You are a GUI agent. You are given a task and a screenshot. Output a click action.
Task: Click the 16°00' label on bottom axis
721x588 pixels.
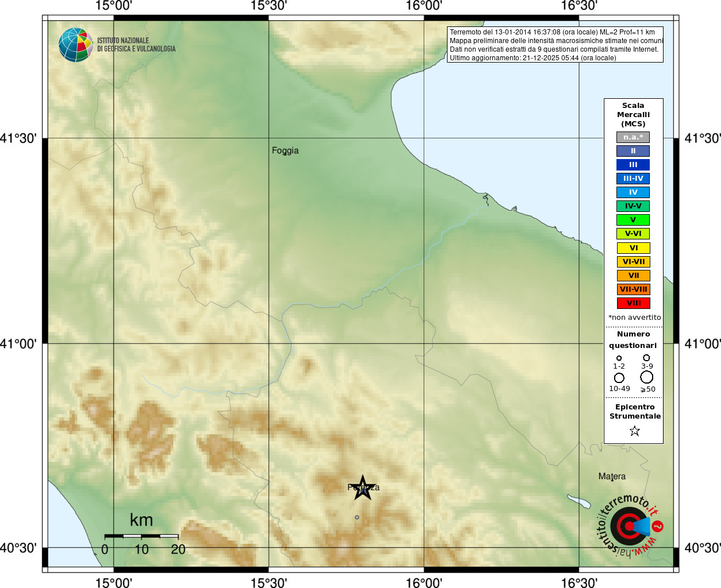point(424,582)
